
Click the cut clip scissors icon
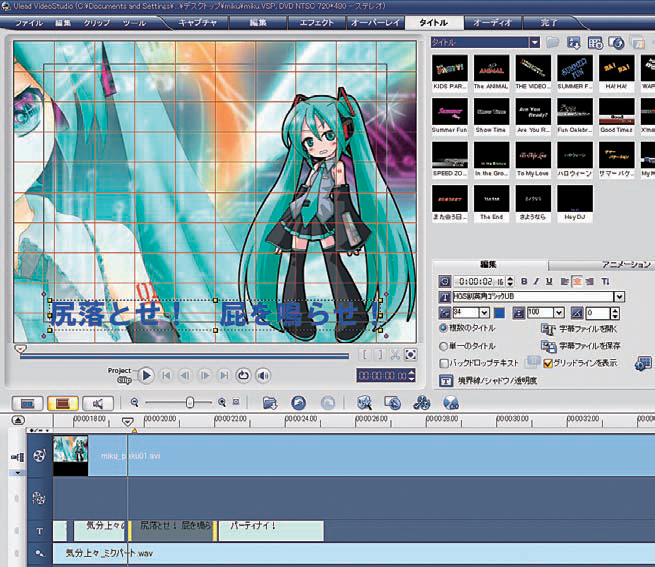tap(395, 355)
